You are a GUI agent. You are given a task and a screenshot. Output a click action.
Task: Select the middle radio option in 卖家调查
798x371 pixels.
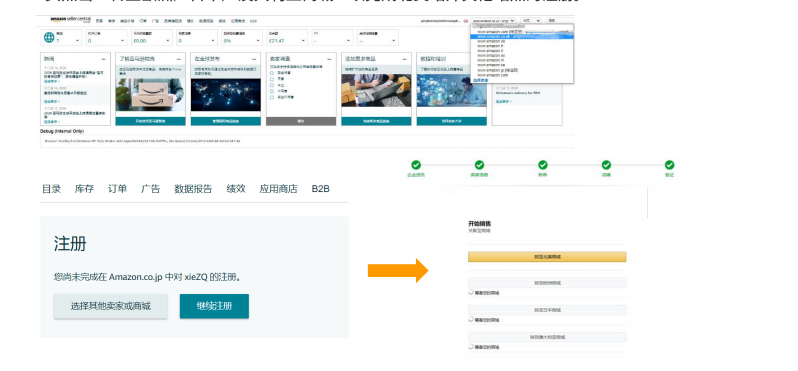[272, 85]
